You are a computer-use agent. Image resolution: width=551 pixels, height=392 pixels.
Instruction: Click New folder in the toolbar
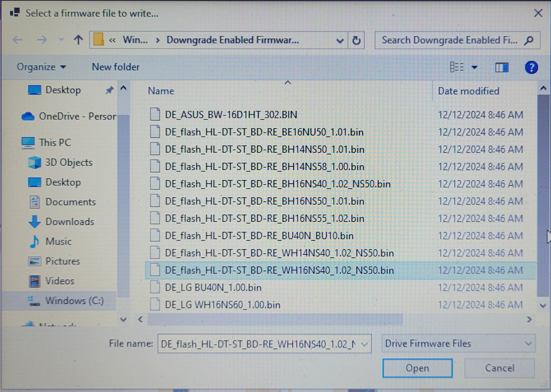(116, 67)
